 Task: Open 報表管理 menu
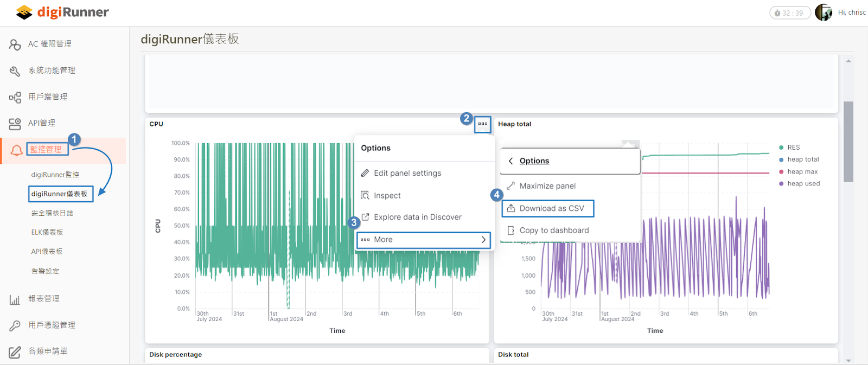(x=44, y=299)
